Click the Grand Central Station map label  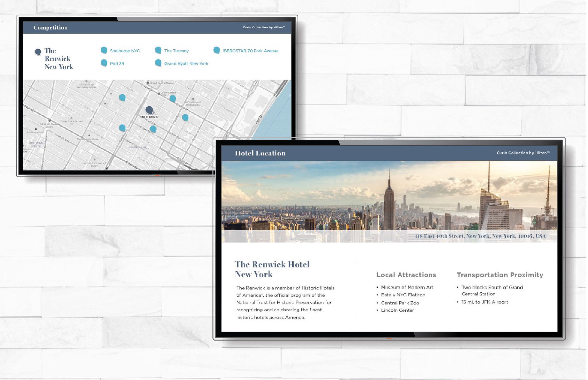pos(162,83)
